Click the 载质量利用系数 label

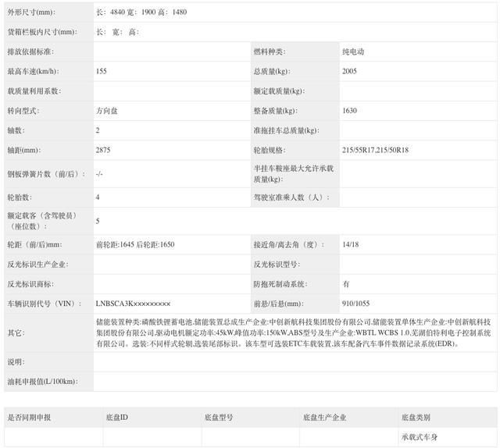(34, 91)
